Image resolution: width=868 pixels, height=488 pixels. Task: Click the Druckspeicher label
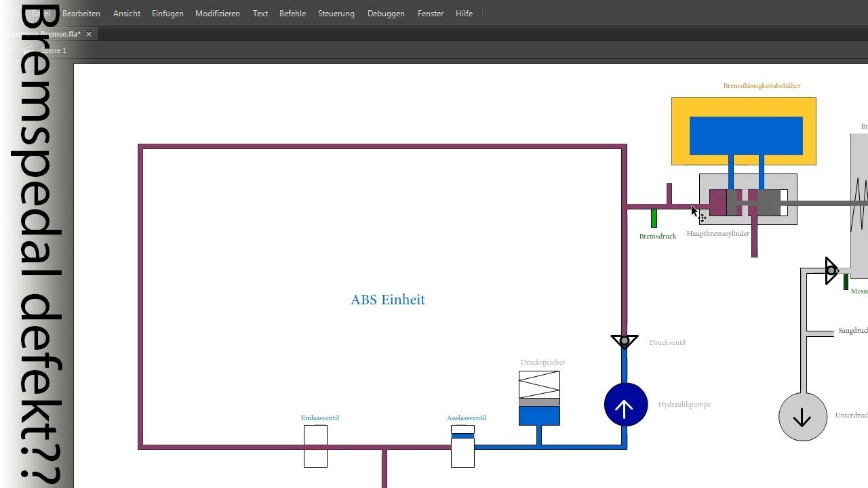pos(542,363)
